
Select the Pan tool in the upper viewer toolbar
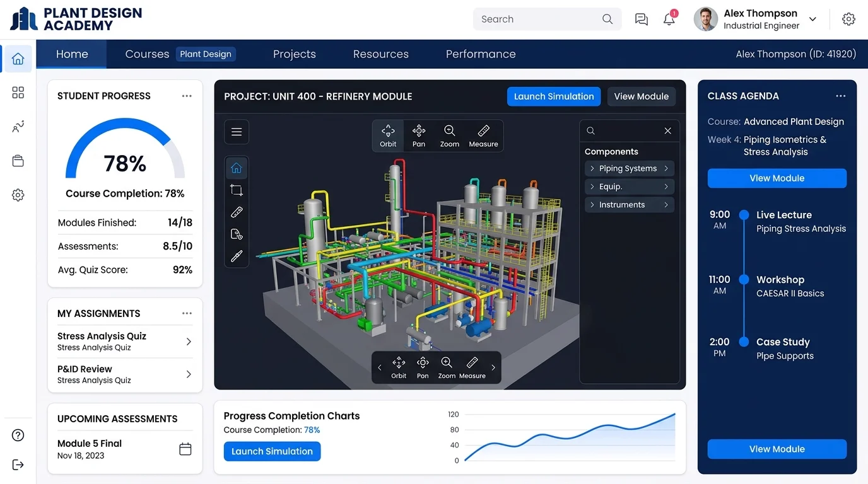[x=419, y=135]
